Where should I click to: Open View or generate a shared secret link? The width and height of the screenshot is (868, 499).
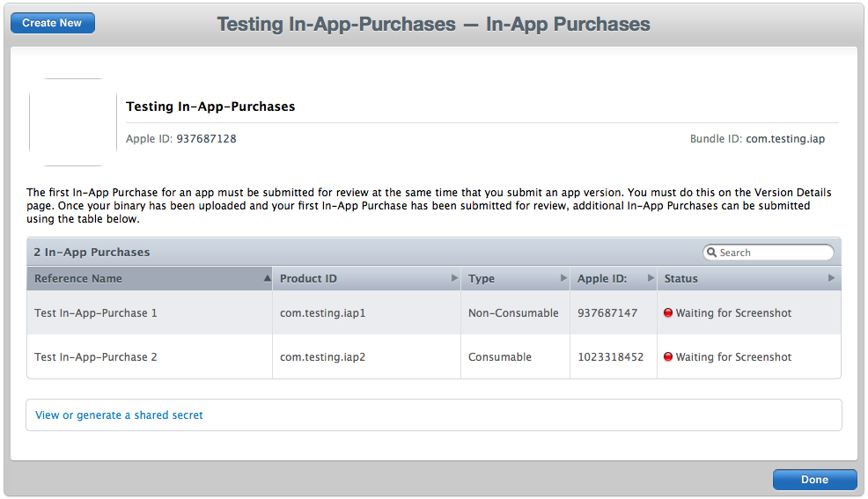click(119, 415)
